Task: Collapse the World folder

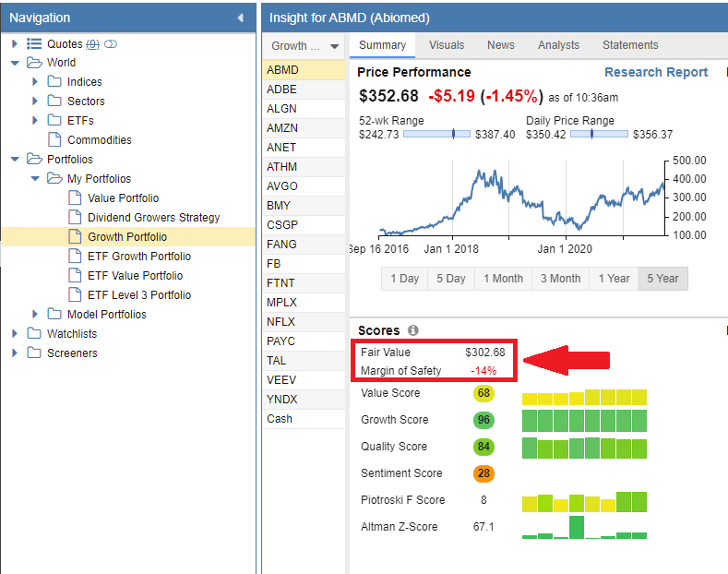Action: coord(15,63)
